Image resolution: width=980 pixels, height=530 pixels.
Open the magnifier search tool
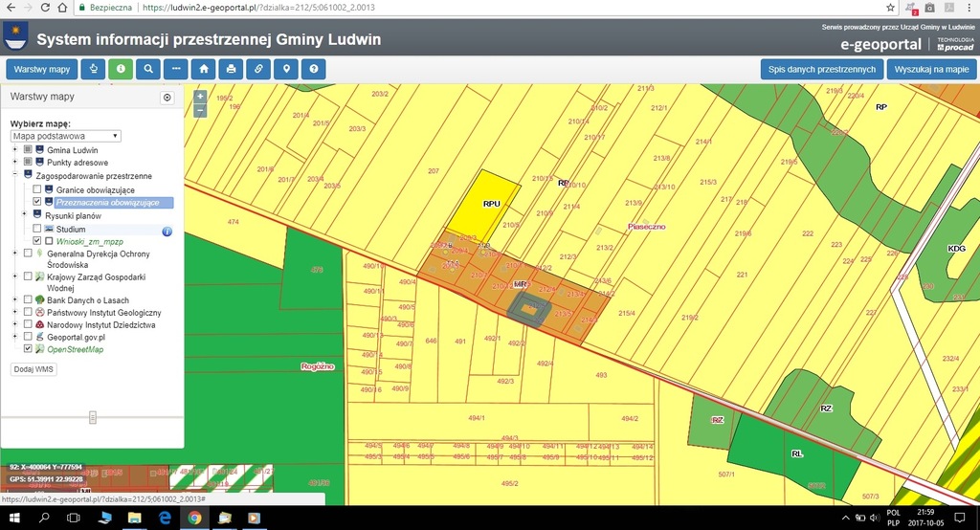(148, 70)
